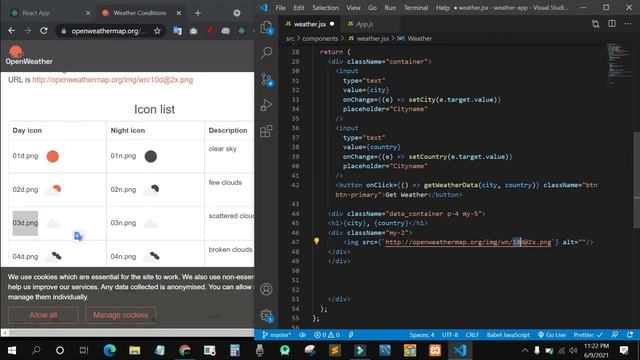The height and width of the screenshot is (360, 640).
Task: Open the Selection menu
Action: (325, 8)
